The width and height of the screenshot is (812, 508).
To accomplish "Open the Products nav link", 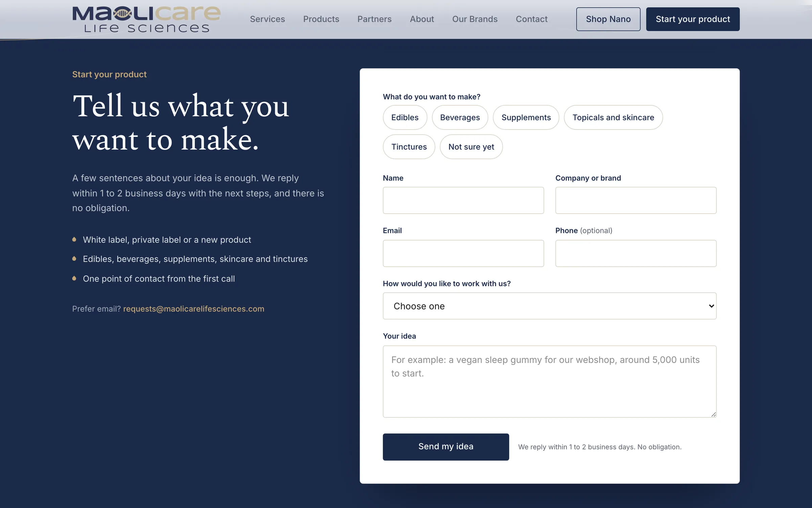I will click(321, 19).
